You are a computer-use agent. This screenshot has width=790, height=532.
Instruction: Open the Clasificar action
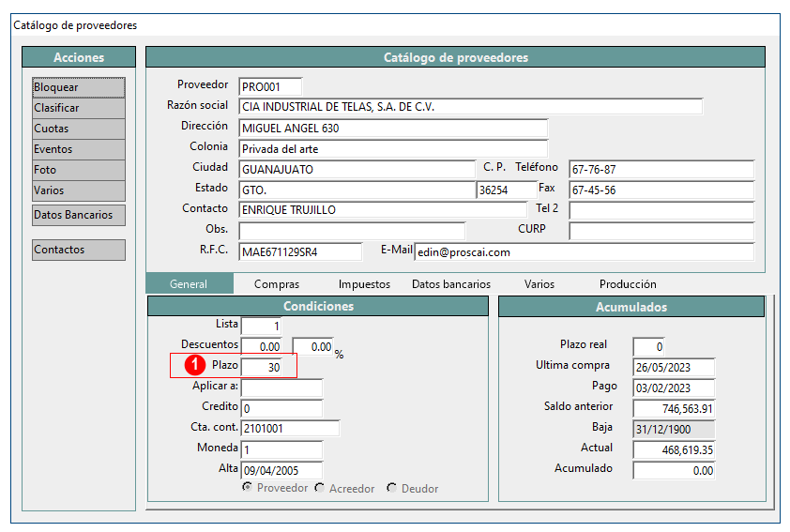pyautogui.click(x=79, y=108)
